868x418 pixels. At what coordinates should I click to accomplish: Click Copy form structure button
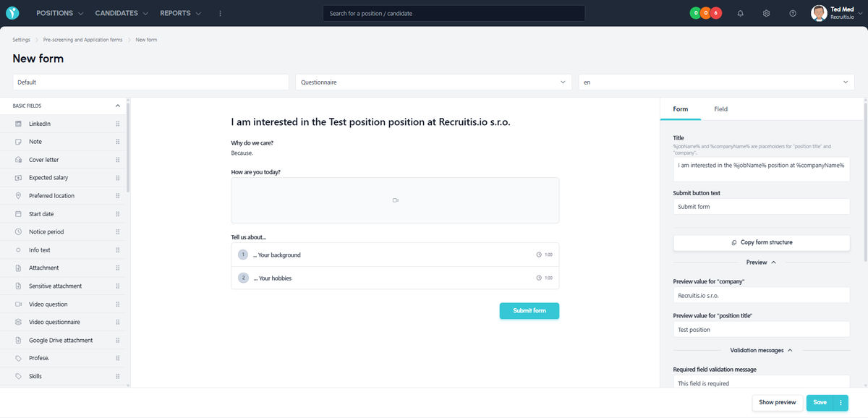[762, 242]
